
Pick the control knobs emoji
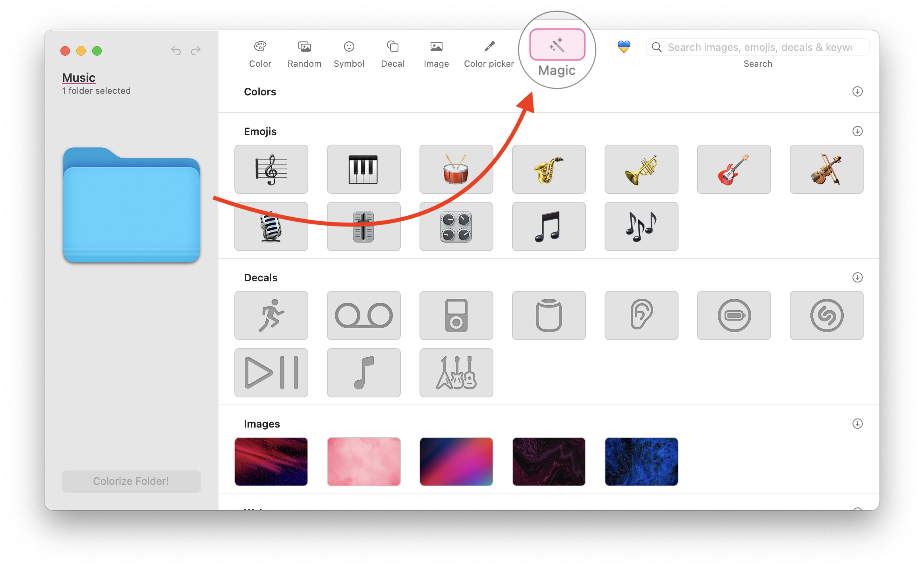pos(456,226)
